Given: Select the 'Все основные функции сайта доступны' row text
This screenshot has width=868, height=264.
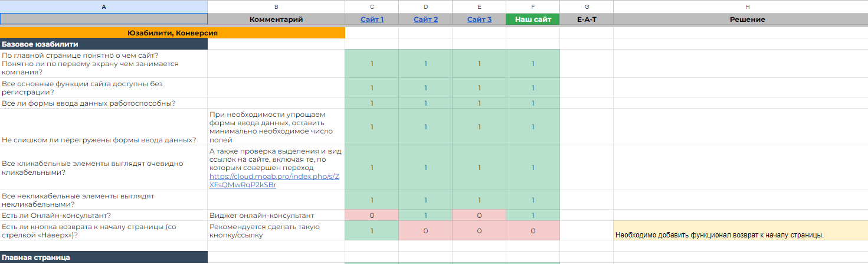Looking at the screenshot, I should 104,88.
